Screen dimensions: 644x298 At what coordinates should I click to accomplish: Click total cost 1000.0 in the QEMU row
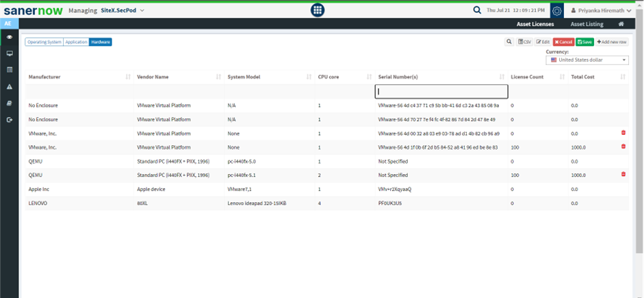tap(578, 175)
